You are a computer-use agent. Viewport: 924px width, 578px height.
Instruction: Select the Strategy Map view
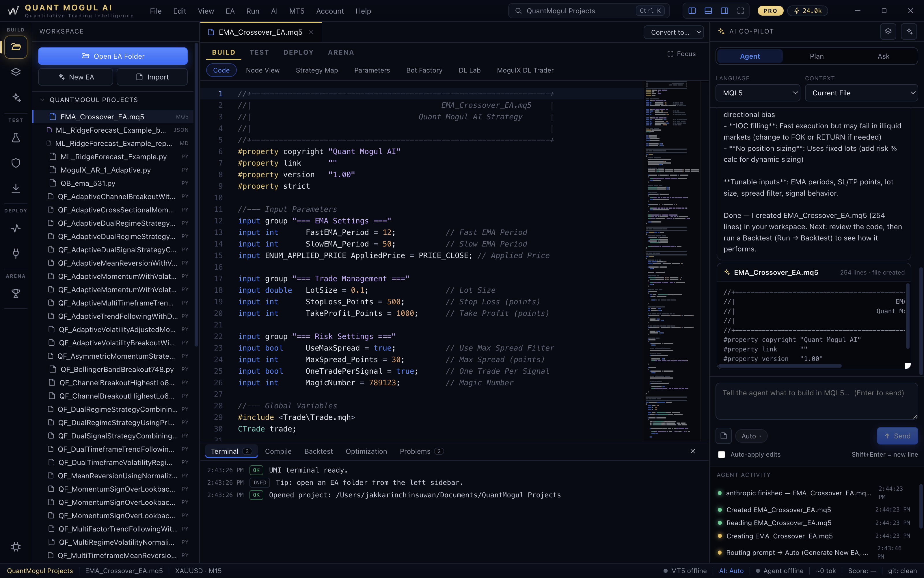(317, 70)
